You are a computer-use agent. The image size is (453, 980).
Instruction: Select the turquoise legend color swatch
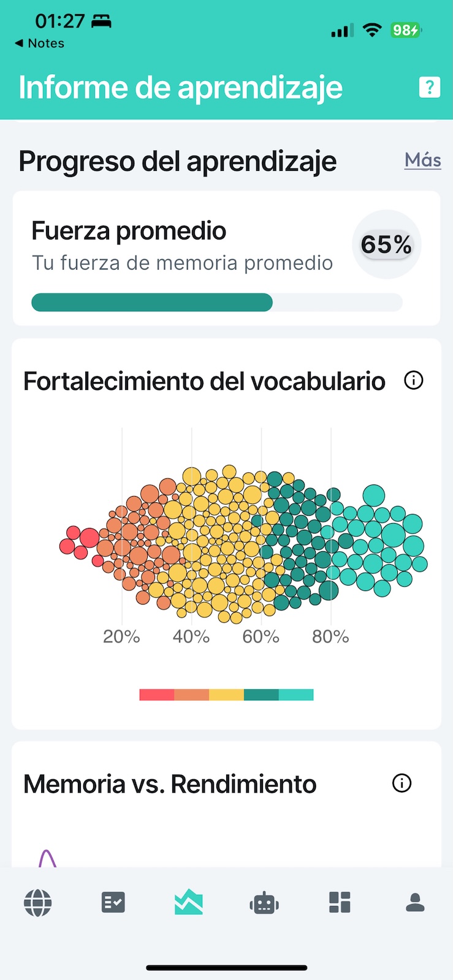[296, 695]
